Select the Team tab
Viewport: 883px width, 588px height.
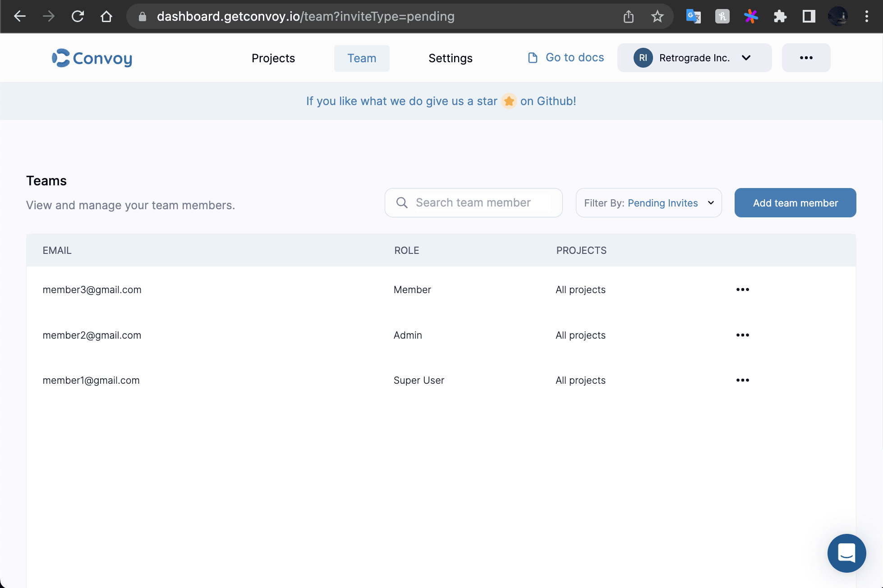(362, 58)
